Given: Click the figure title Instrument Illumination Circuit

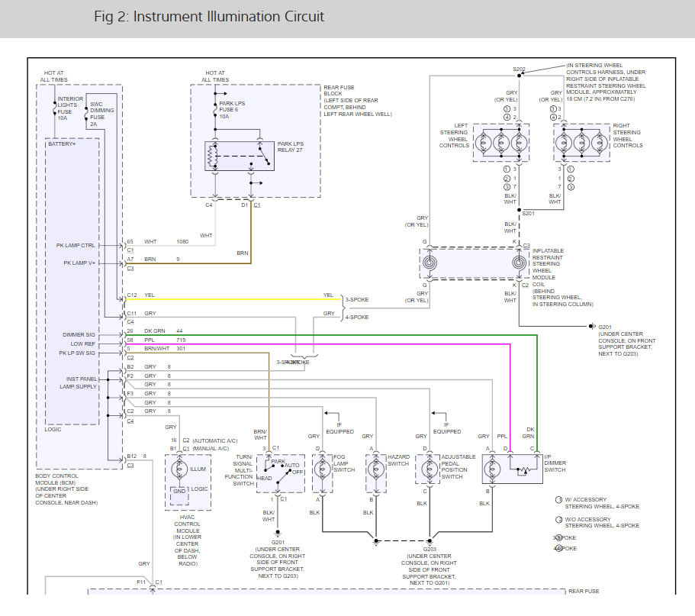Looking at the screenshot, I should [x=229, y=16].
